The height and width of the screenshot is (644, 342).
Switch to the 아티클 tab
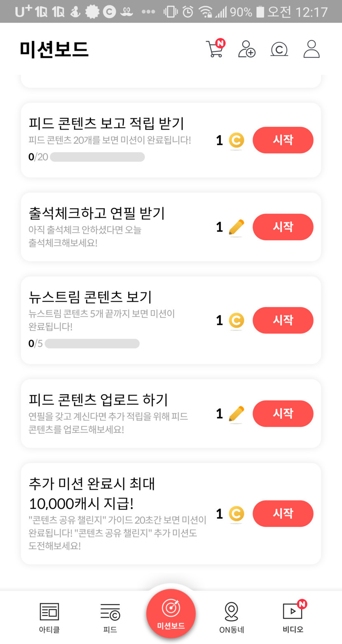pyautogui.click(x=49, y=617)
